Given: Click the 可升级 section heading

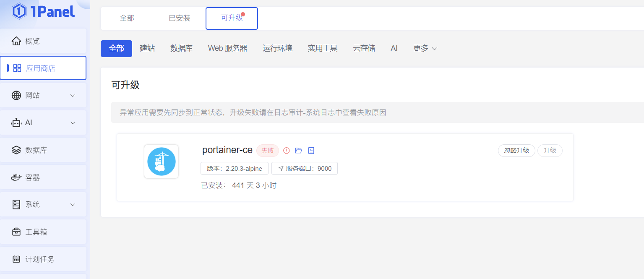Looking at the screenshot, I should [125, 85].
